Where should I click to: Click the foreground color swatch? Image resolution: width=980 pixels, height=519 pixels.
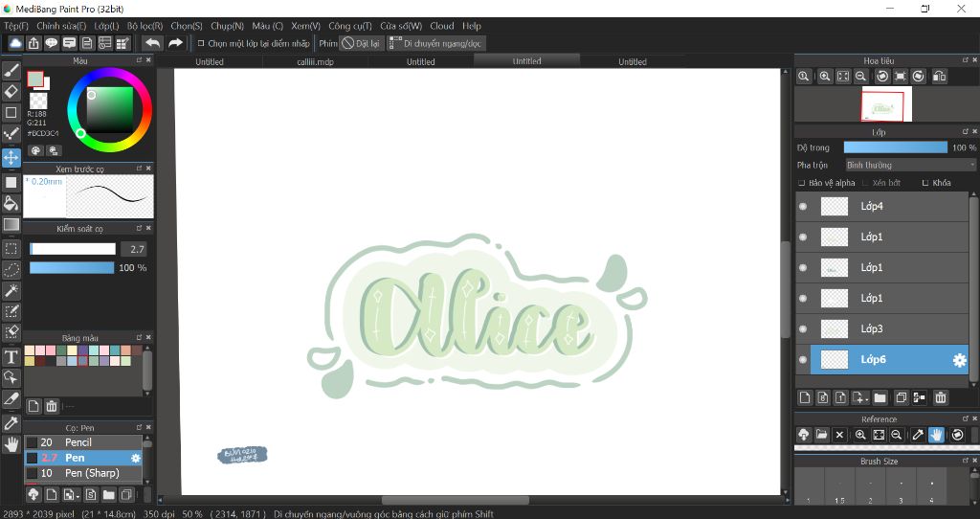point(35,79)
